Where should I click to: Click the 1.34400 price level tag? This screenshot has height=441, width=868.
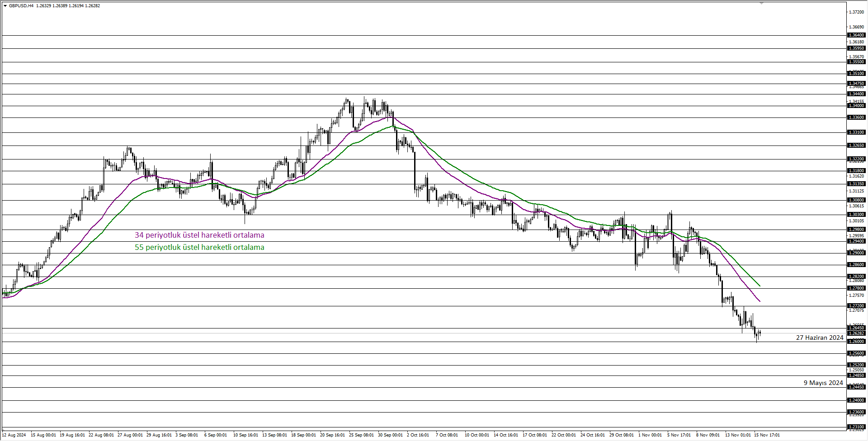(x=856, y=94)
